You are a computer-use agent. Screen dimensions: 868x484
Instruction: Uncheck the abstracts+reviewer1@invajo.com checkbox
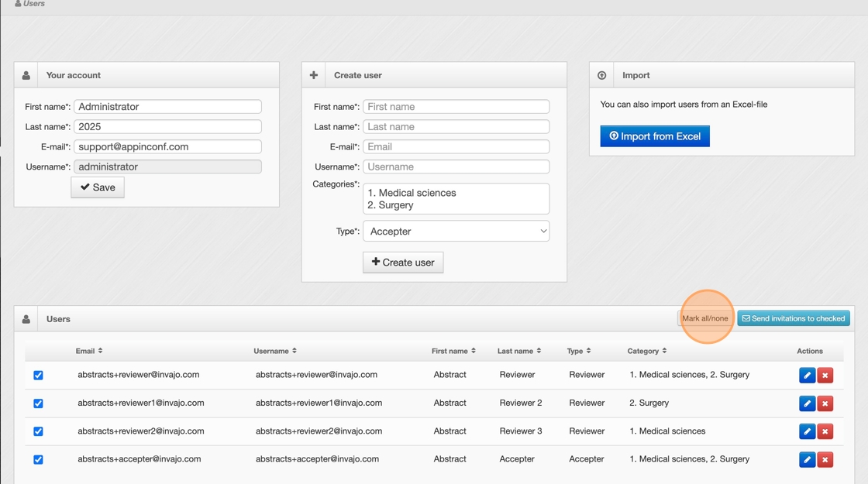pyautogui.click(x=38, y=403)
